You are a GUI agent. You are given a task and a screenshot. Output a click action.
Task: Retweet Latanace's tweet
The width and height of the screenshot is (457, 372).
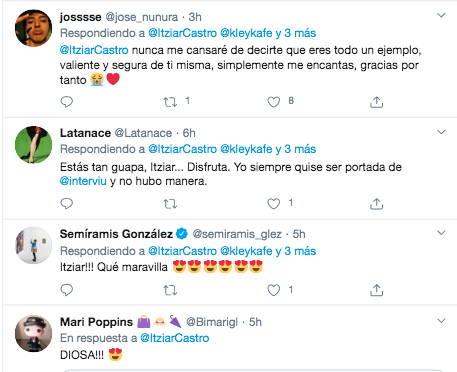coord(170,203)
